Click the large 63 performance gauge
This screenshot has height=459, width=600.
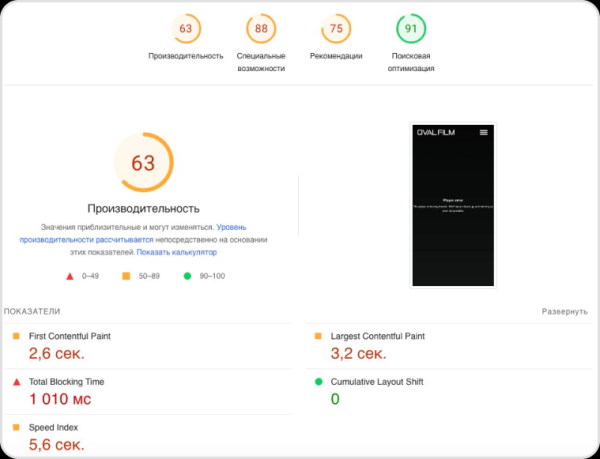tap(143, 163)
